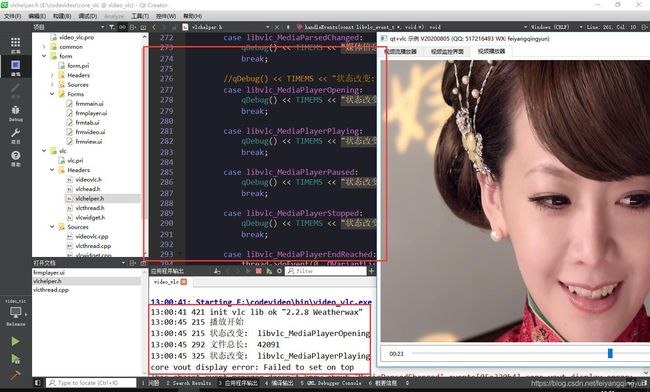Close the video_vlc output tab

(x=184, y=282)
